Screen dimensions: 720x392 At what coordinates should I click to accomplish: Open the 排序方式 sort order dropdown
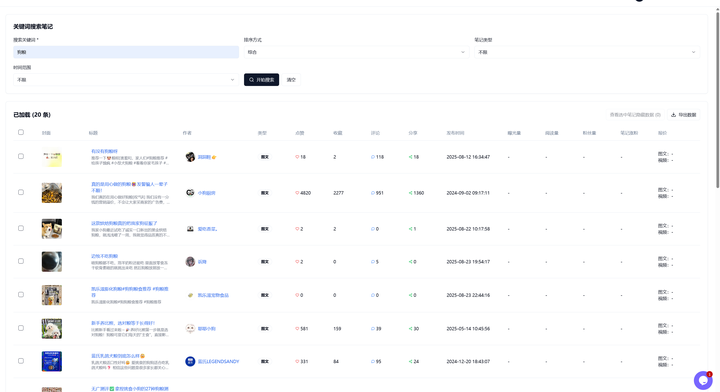coord(356,52)
